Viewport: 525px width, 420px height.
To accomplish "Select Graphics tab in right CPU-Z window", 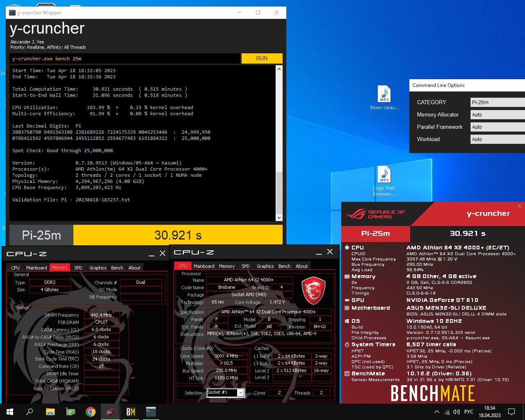I will pos(265,266).
